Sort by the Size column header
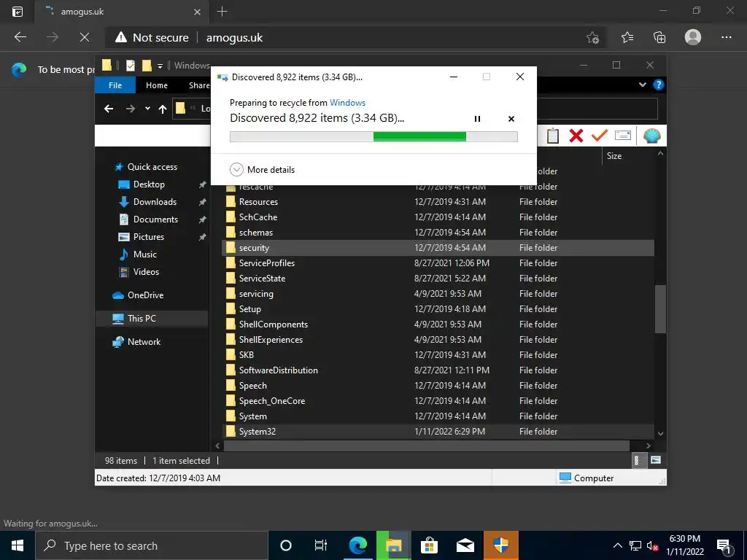The height and width of the screenshot is (560, 747). click(614, 156)
